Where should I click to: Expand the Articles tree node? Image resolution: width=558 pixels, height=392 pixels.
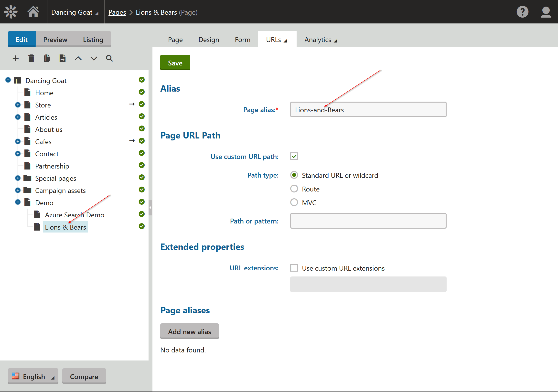point(18,117)
